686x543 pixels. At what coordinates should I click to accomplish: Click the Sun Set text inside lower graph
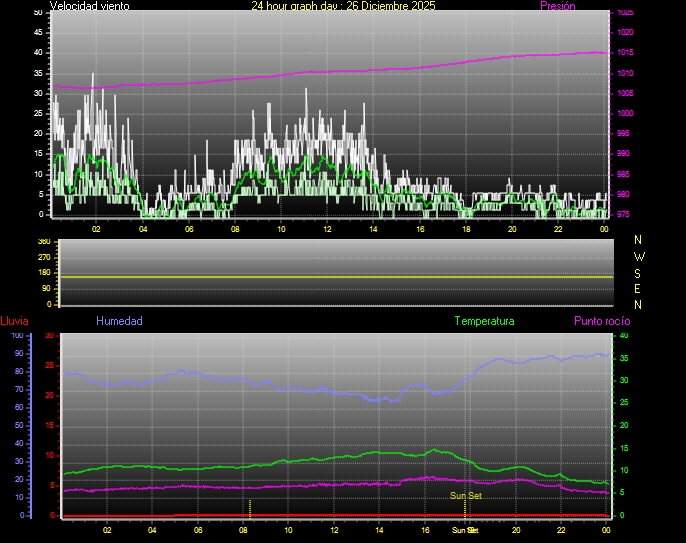pyautogui.click(x=466, y=495)
